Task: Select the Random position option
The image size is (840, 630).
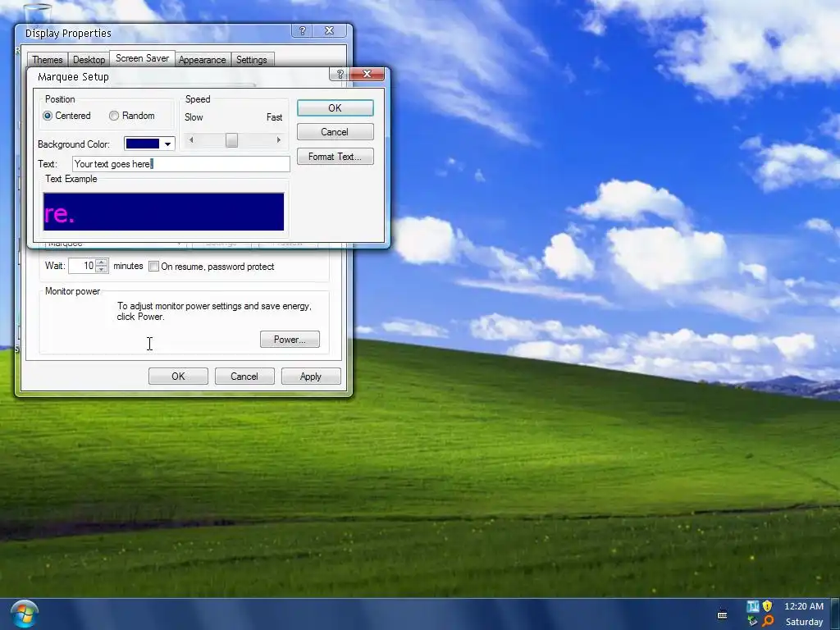Action: 132,116
